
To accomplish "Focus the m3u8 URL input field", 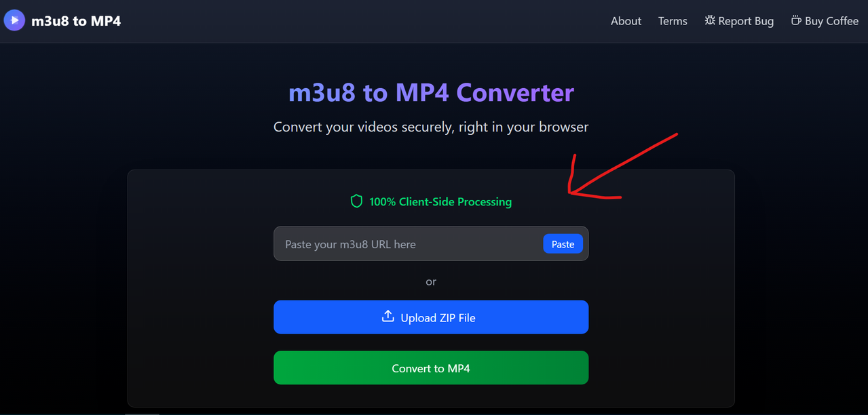I will click(407, 244).
